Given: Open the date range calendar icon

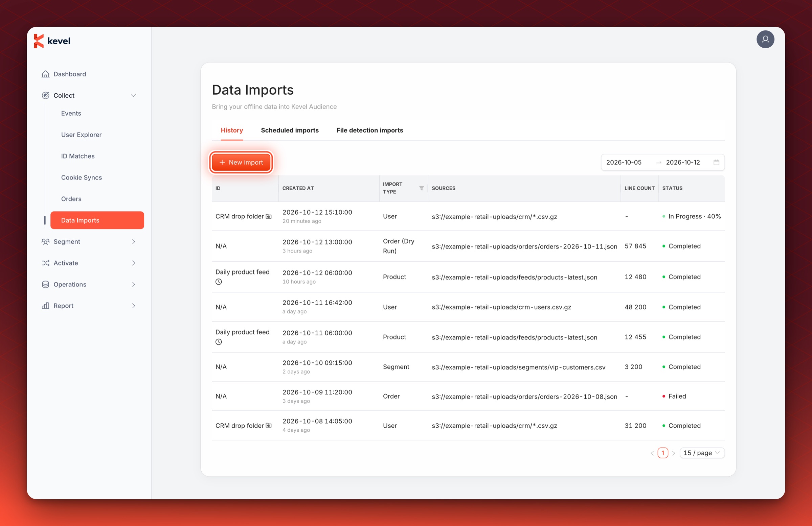Looking at the screenshot, I should pos(716,162).
